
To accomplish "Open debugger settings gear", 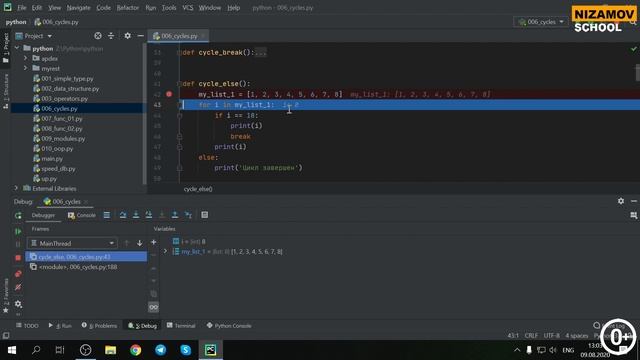I will [18, 304].
